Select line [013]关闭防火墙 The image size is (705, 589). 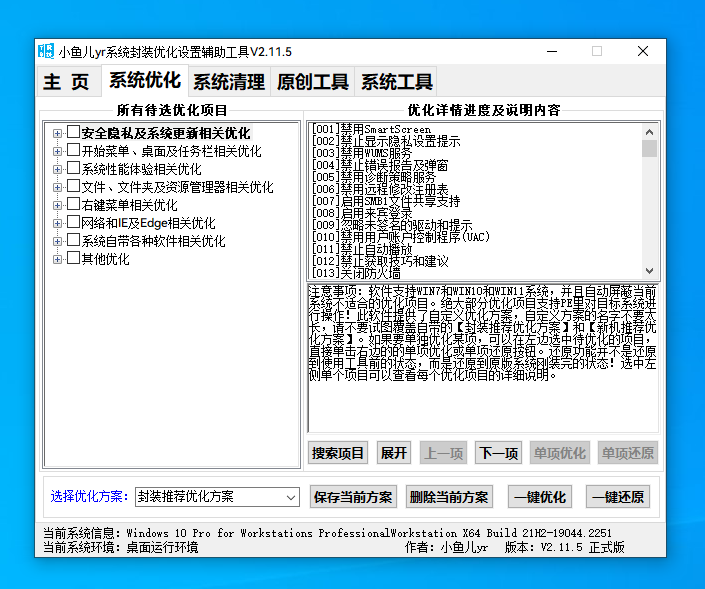coord(356,272)
